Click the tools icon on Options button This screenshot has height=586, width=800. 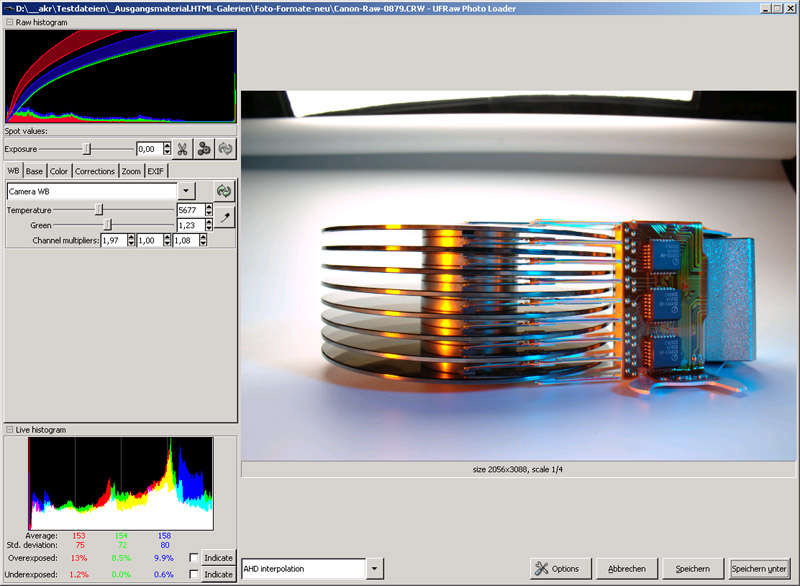pos(541,569)
